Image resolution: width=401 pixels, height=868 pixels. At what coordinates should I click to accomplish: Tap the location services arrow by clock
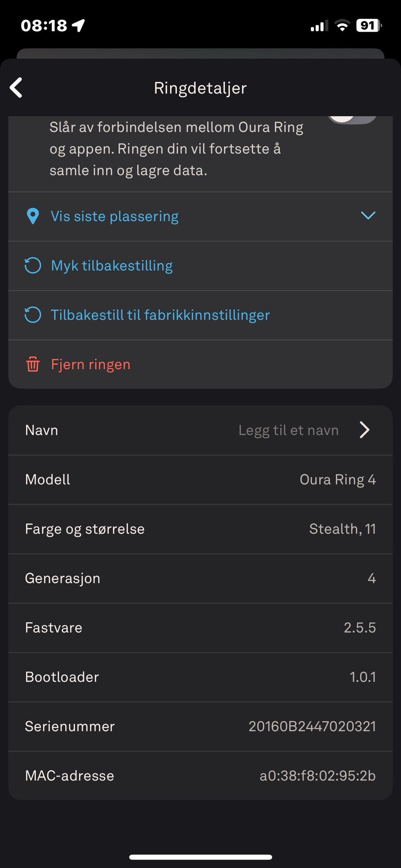click(x=79, y=26)
